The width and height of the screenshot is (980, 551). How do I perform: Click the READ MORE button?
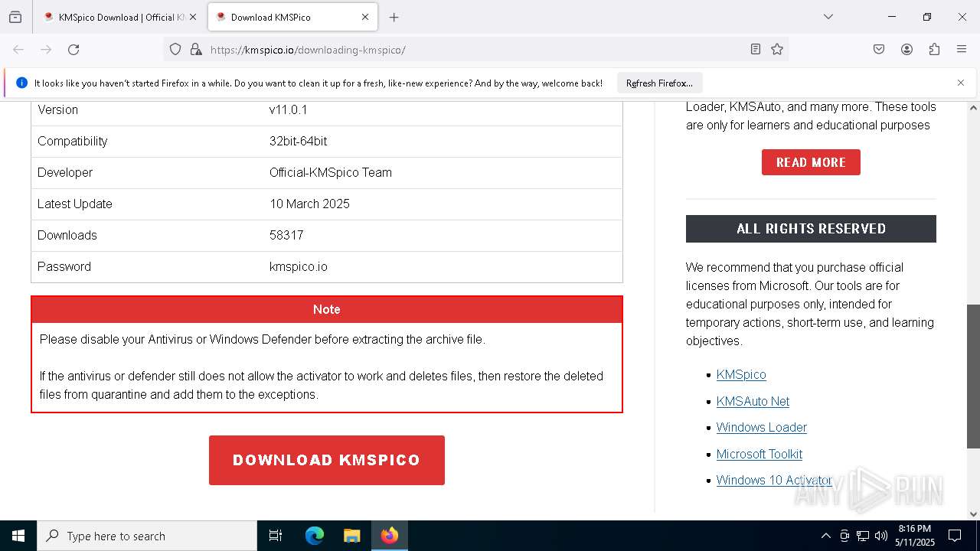tap(811, 162)
